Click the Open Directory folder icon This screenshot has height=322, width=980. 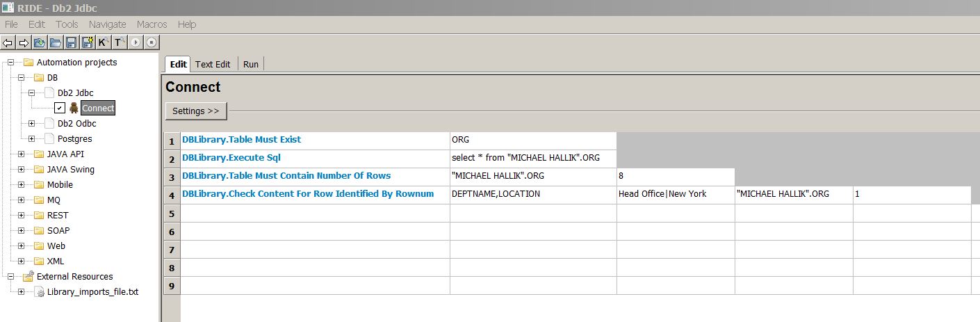coord(55,42)
